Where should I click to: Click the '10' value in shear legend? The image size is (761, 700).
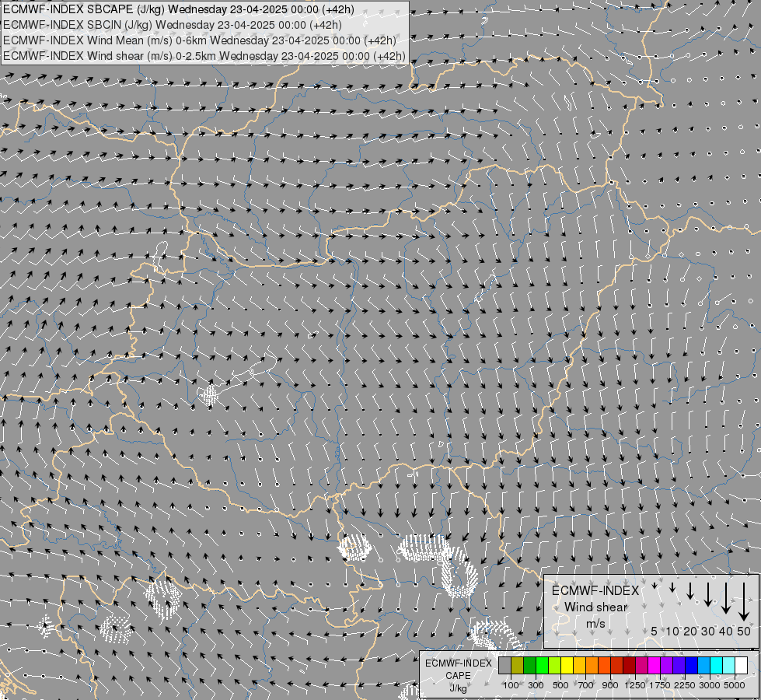pos(672,631)
